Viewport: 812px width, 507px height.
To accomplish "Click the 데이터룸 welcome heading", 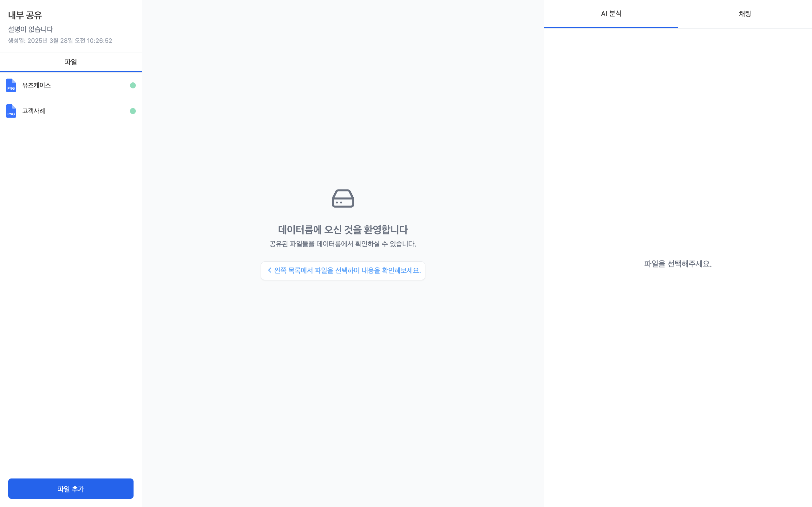I will (343, 230).
